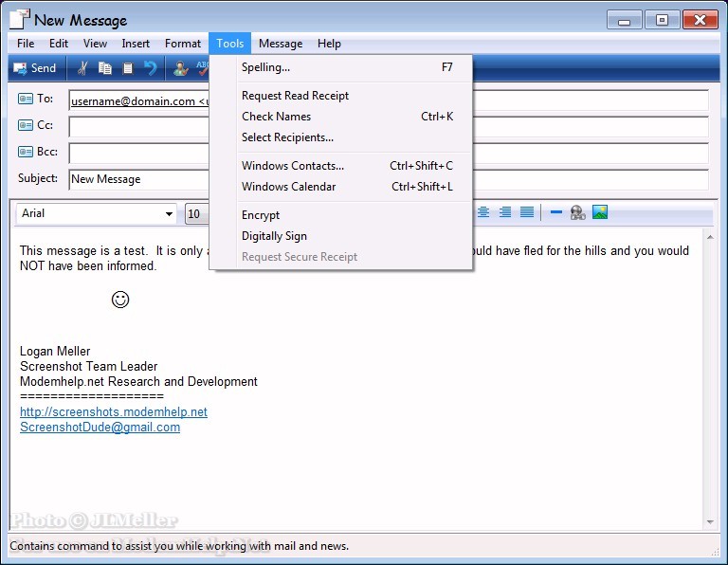Align text center via formatting toolbar
The width and height of the screenshot is (728, 565).
pos(483,213)
